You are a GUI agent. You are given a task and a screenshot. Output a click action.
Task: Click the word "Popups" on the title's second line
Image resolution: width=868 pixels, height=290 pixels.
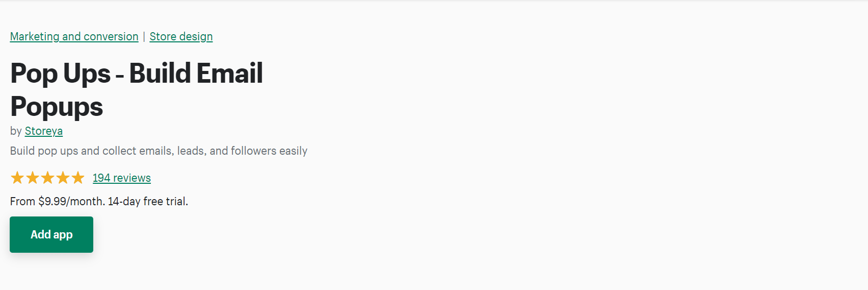pos(57,107)
